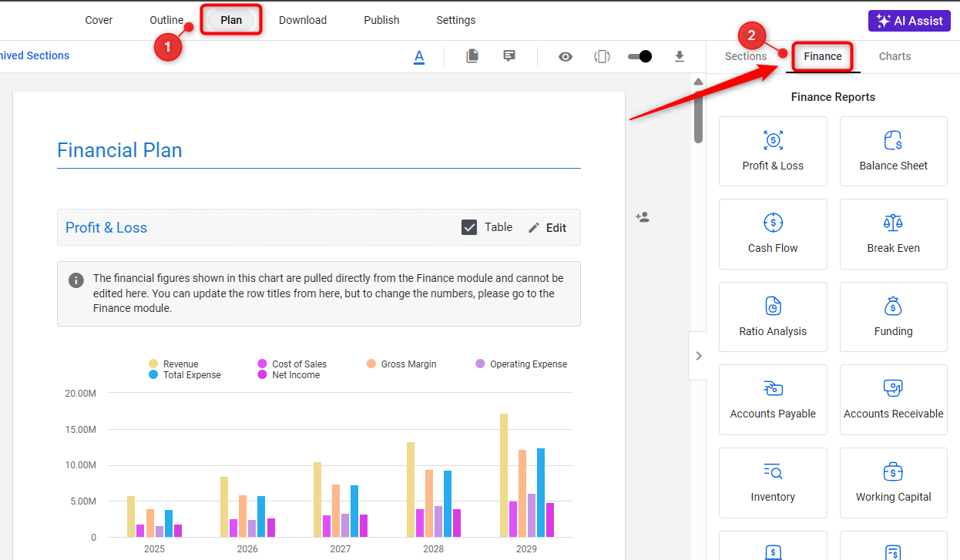Click the scrollbar up arrow

(x=698, y=82)
